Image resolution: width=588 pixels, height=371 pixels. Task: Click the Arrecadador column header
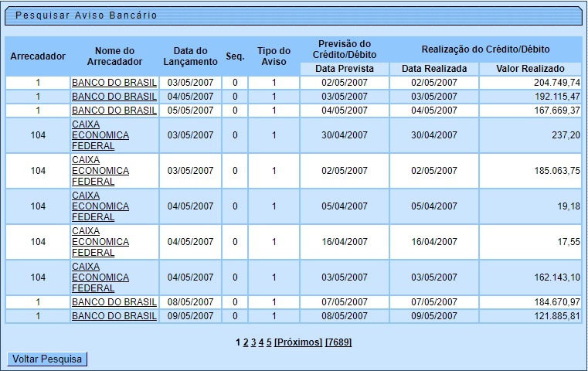click(x=38, y=56)
